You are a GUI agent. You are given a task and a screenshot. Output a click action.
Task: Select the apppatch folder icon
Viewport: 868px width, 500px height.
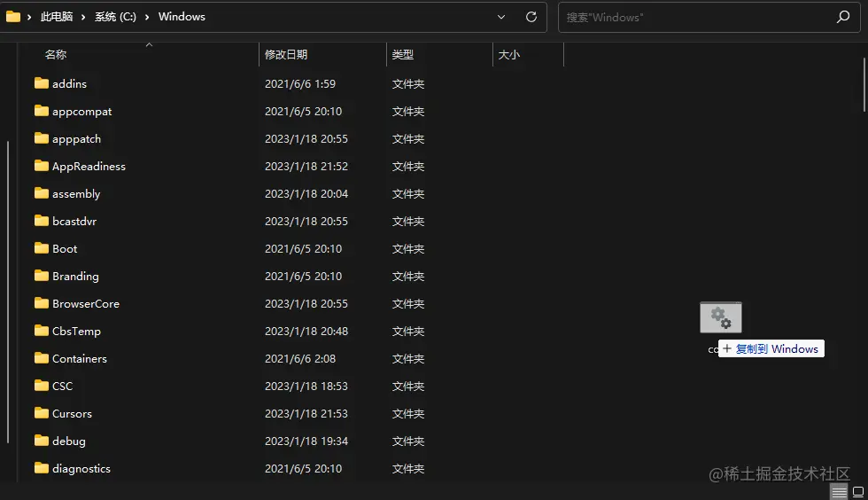tap(42, 138)
